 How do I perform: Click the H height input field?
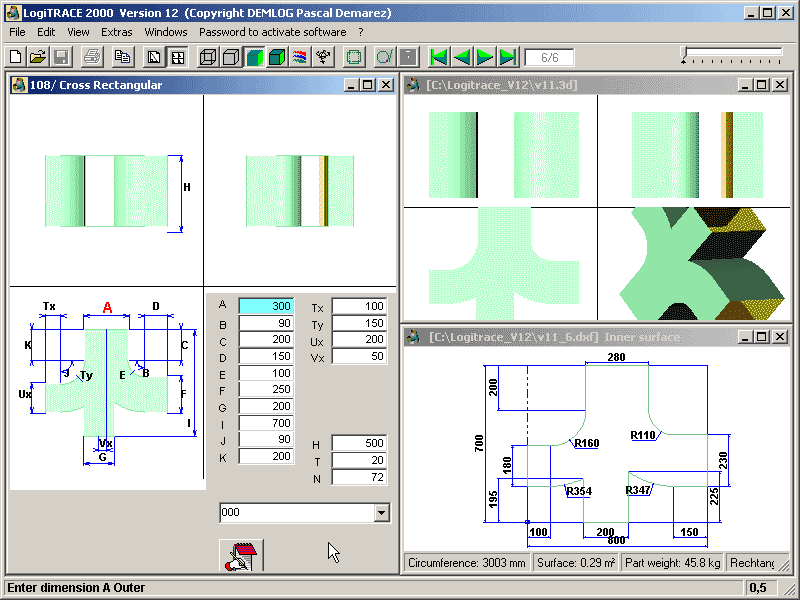pyautogui.click(x=359, y=443)
